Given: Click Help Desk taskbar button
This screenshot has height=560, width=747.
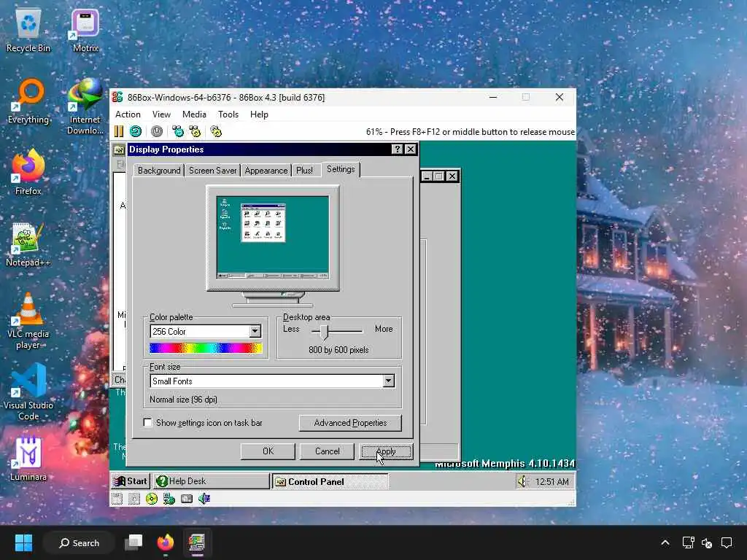Looking at the screenshot, I should (x=211, y=481).
